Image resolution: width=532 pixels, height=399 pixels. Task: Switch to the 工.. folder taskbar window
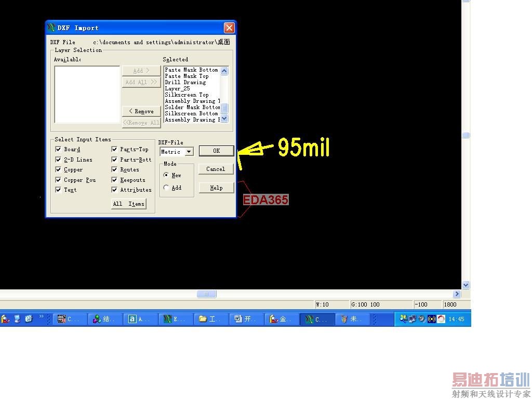tap(211, 319)
